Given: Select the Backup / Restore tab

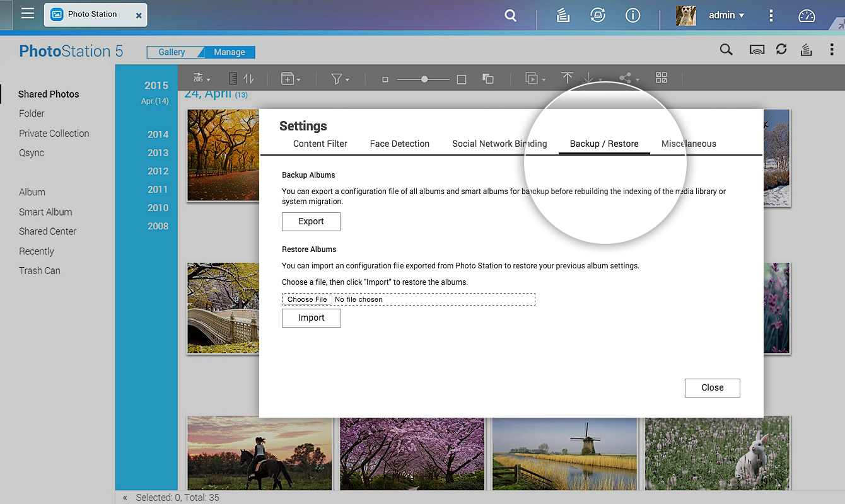Looking at the screenshot, I should pos(604,144).
